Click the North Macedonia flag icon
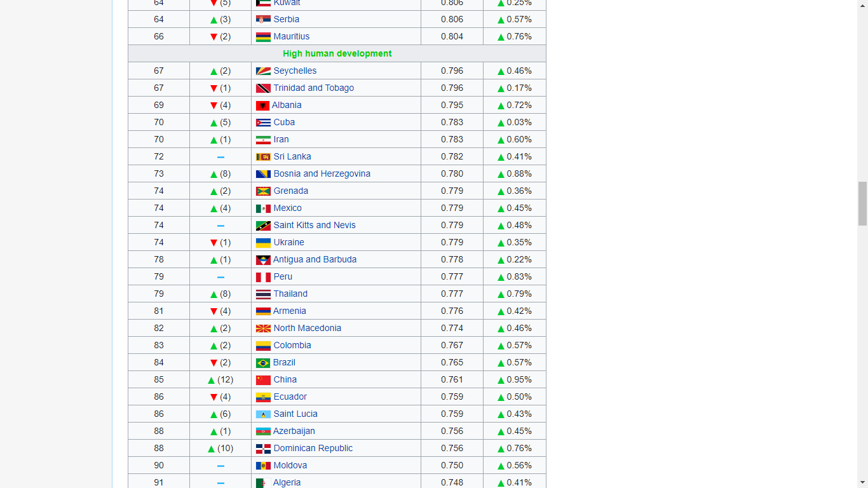This screenshot has height=488, width=868. [x=263, y=329]
